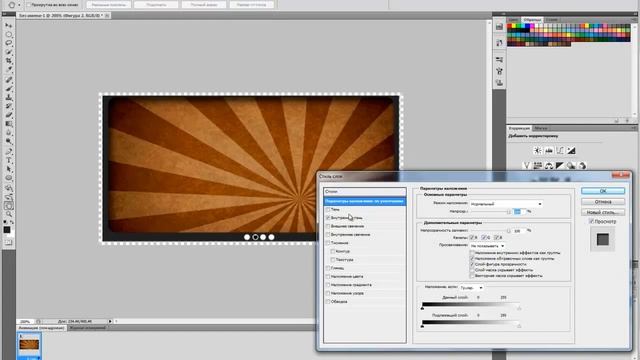Enable the Тиснение (Bevel) checkbox

[x=328, y=243]
